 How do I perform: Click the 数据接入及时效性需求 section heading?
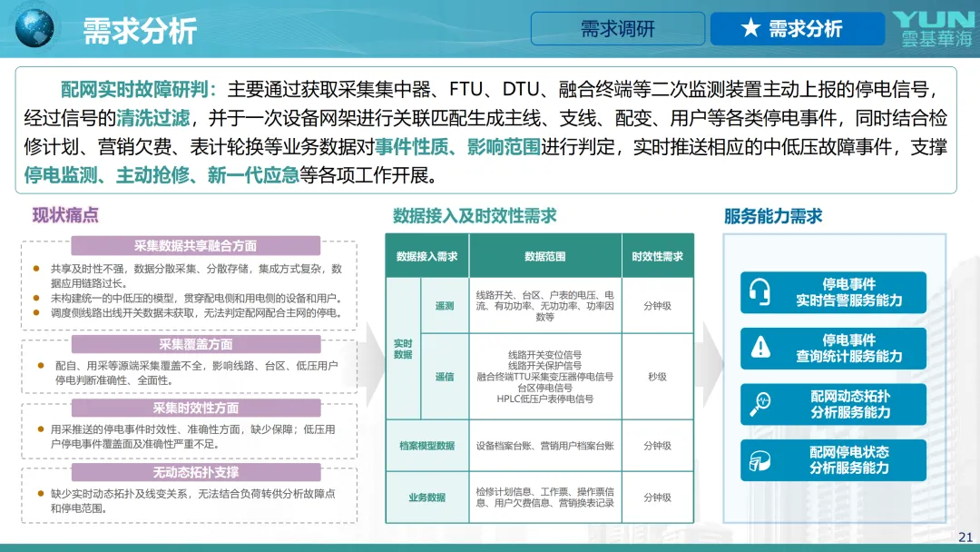point(475,216)
